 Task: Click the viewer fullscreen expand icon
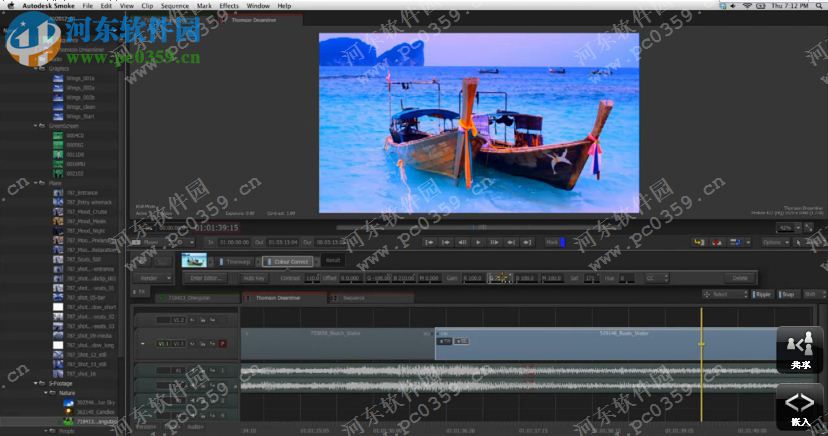(x=808, y=228)
